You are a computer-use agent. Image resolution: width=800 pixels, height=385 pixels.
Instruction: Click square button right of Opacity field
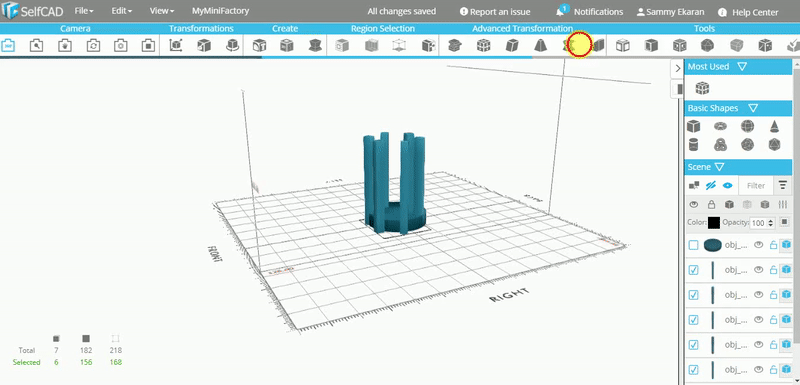(x=785, y=222)
